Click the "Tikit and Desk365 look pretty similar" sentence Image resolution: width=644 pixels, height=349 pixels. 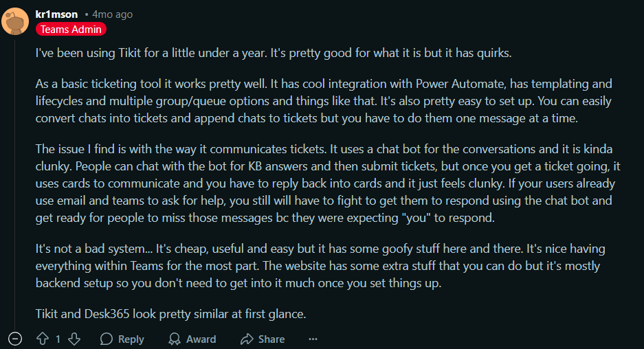(170, 314)
